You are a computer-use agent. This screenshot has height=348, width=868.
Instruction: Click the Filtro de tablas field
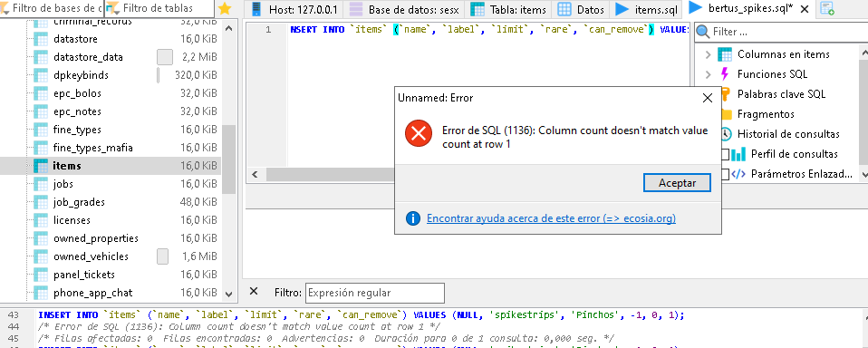[159, 8]
